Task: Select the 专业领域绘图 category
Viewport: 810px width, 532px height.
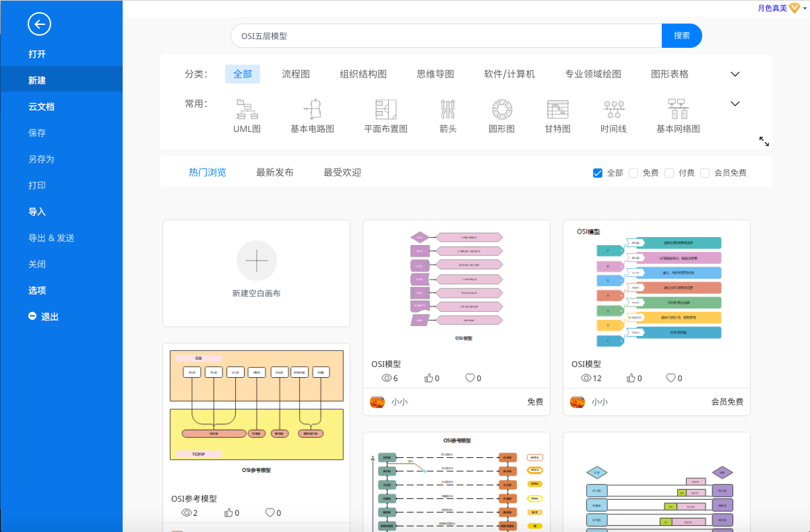Action: pos(593,74)
